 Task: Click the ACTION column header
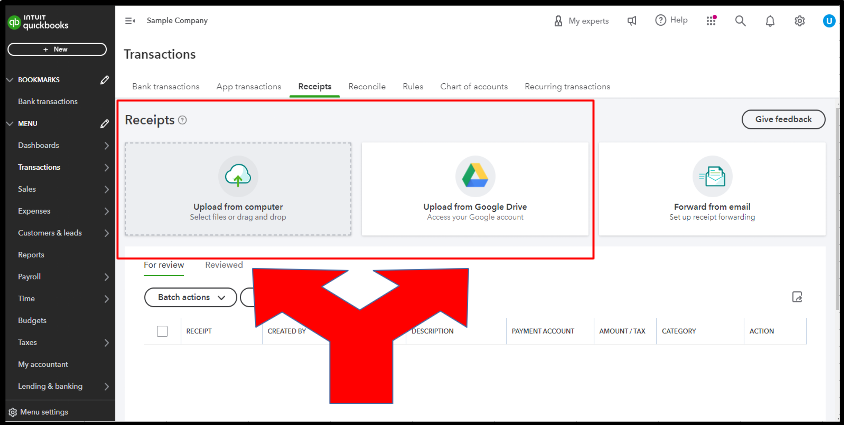pos(762,331)
